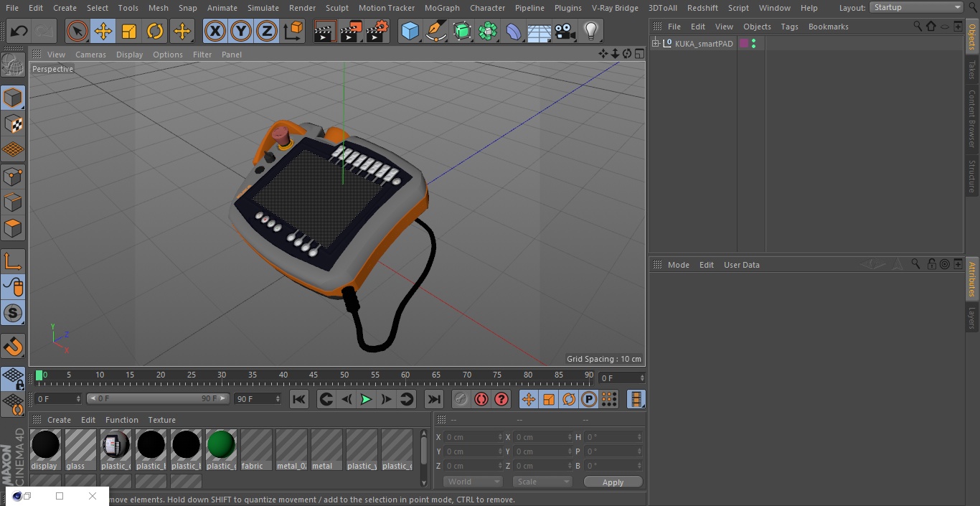This screenshot has height=506, width=980.
Task: Expand the KUKA_smartPAD object tree
Action: click(x=655, y=44)
